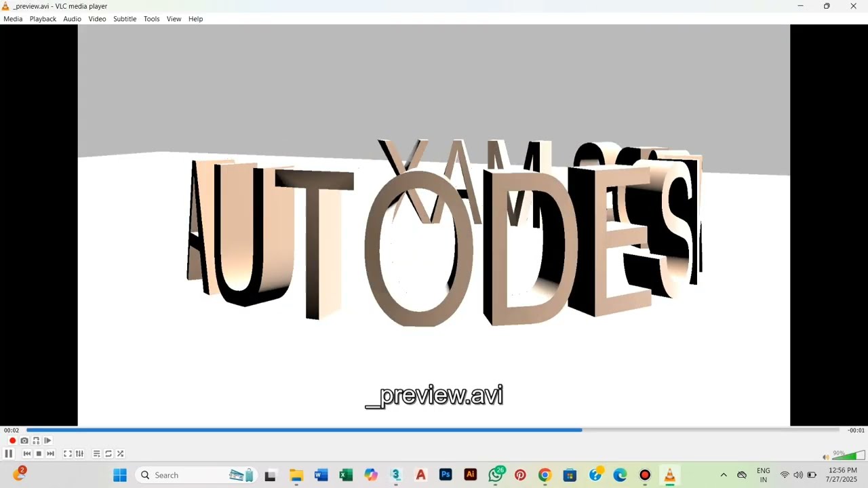
Task: Click the taskbar Search box
Action: tap(197, 475)
